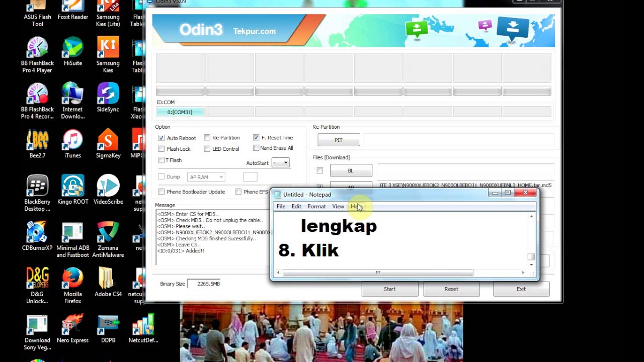Enable Re-Partition checkbox

pos(207,137)
